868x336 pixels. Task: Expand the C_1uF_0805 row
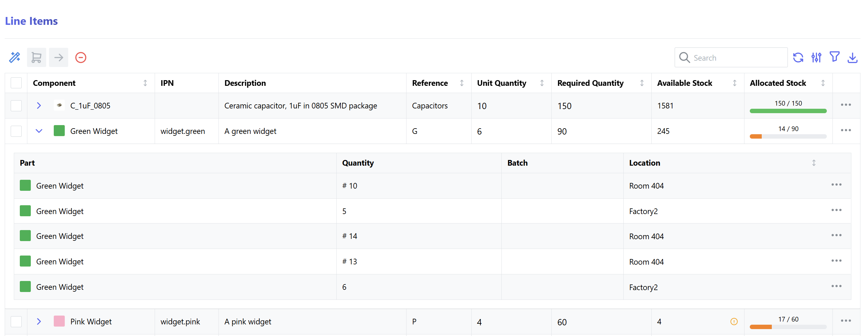39,106
